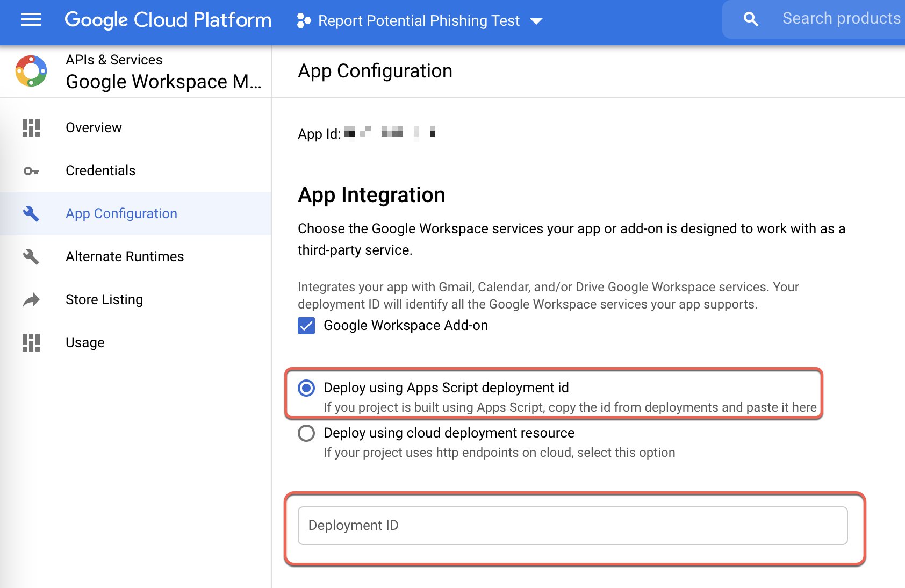Expand the project dropdown arrow
This screenshot has height=588, width=905.
point(536,21)
